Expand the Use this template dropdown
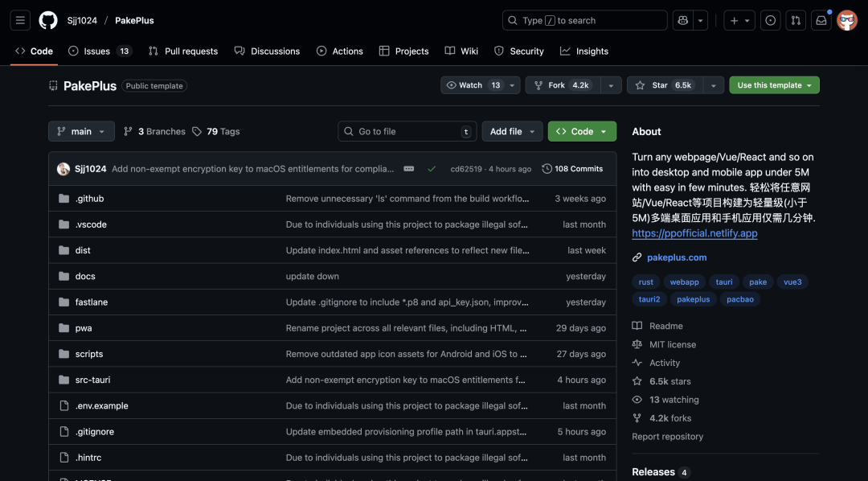Screen dimensions: 868x481 pyautogui.click(x=775, y=85)
